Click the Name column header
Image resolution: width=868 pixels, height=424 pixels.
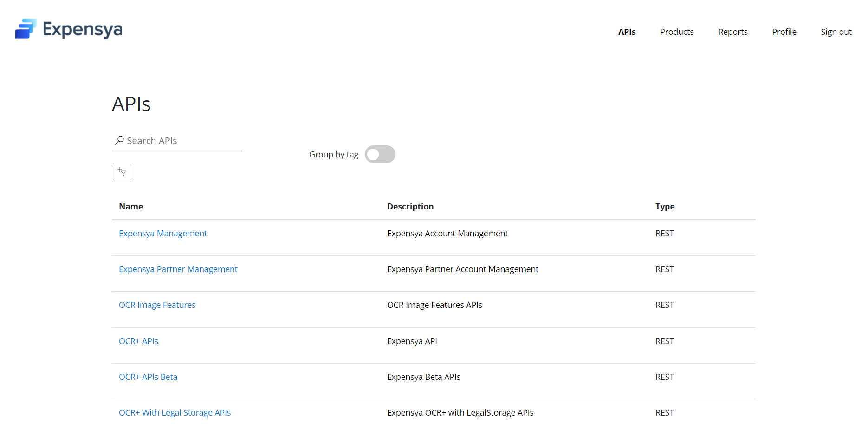[x=131, y=206]
